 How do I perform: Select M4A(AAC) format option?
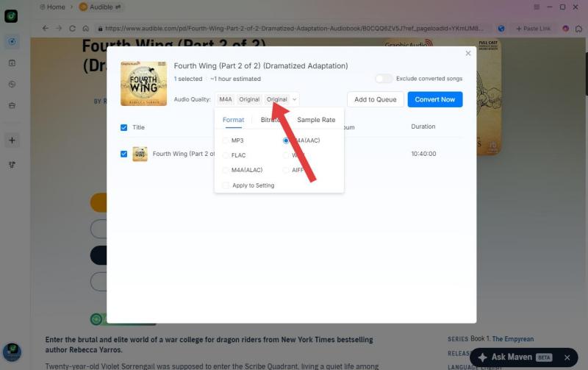pos(301,140)
